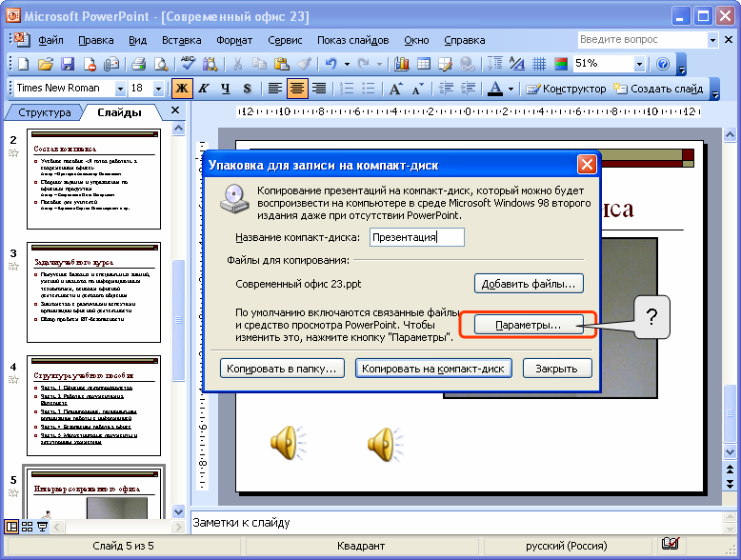The height and width of the screenshot is (560, 741).
Task: Show or hide the grid
Action: pyautogui.click(x=539, y=64)
